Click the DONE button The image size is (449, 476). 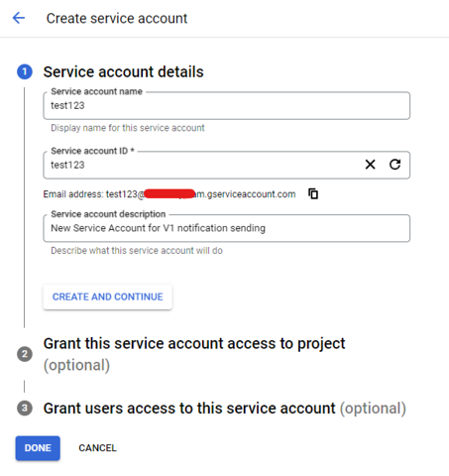38,448
